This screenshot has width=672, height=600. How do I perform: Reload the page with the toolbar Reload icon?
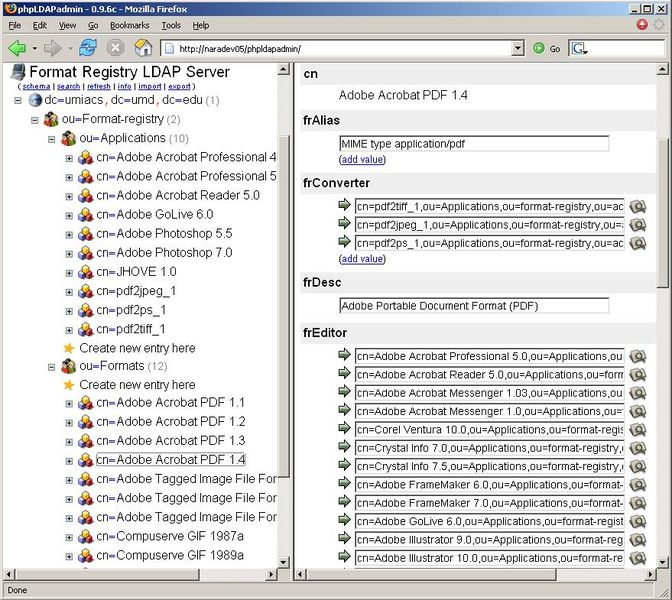89,48
